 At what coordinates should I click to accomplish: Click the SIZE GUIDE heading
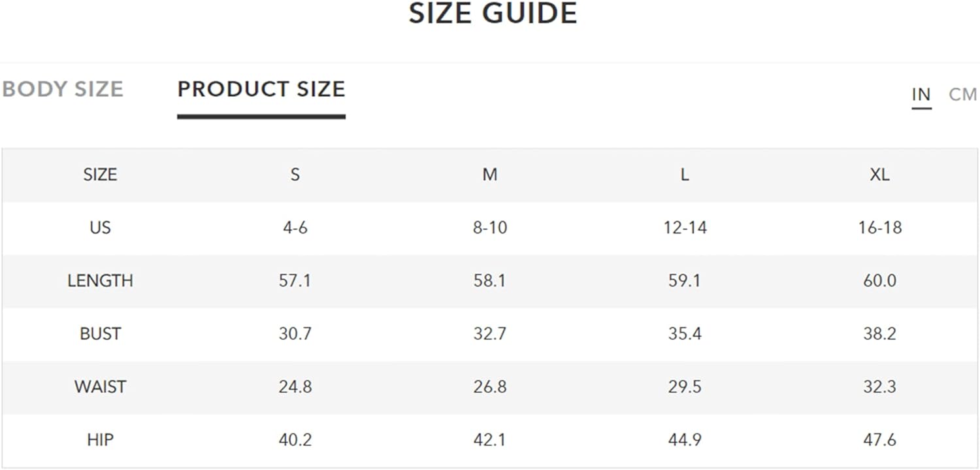pyautogui.click(x=493, y=13)
